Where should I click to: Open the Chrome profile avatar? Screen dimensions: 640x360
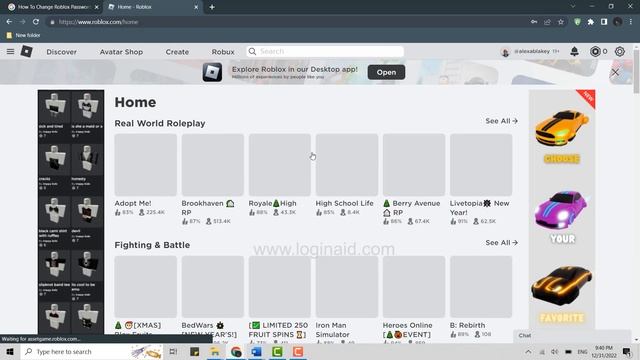618,22
